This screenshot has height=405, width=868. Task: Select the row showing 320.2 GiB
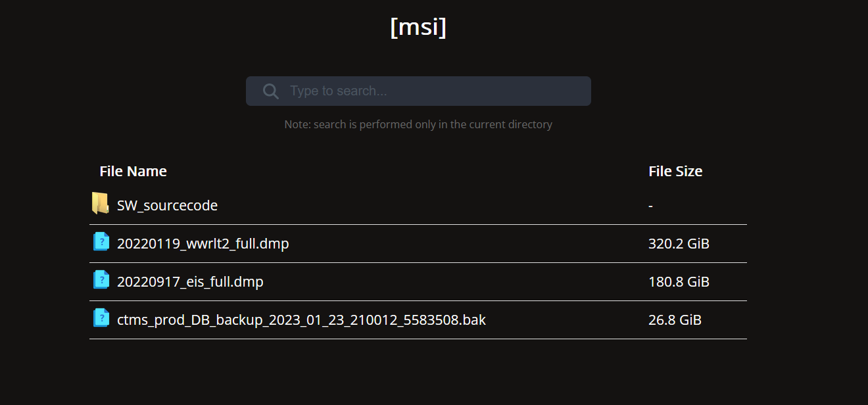(x=679, y=243)
